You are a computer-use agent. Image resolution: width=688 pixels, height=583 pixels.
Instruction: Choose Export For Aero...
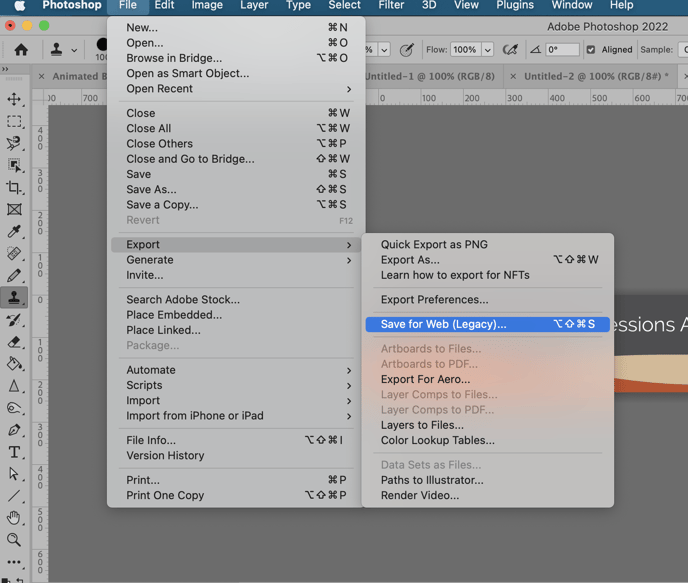pyautogui.click(x=487, y=379)
